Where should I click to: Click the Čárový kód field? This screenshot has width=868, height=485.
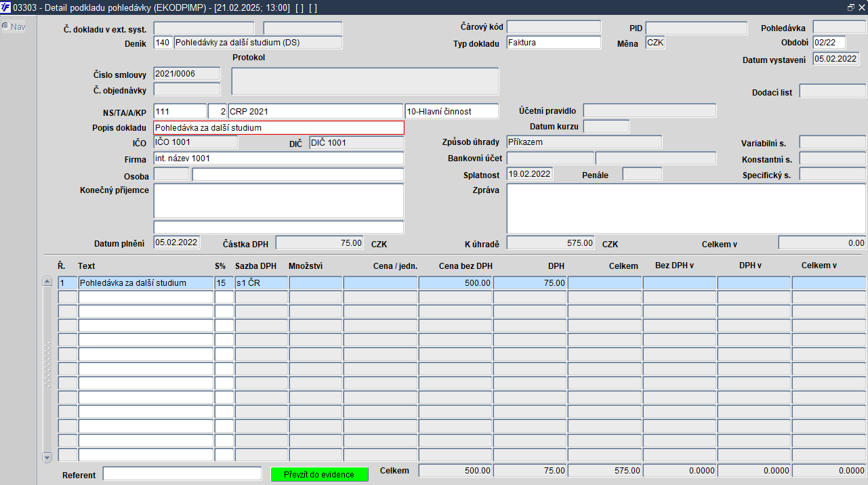click(554, 27)
